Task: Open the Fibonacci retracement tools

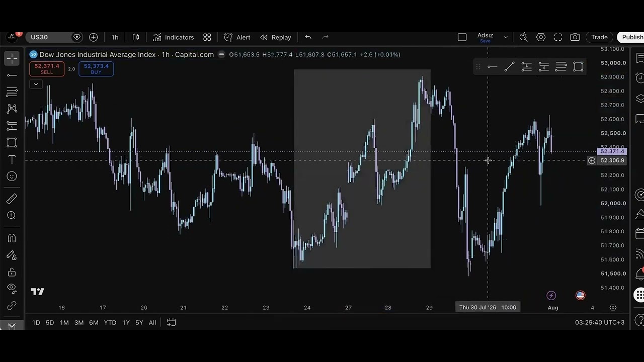Action: [x=12, y=92]
